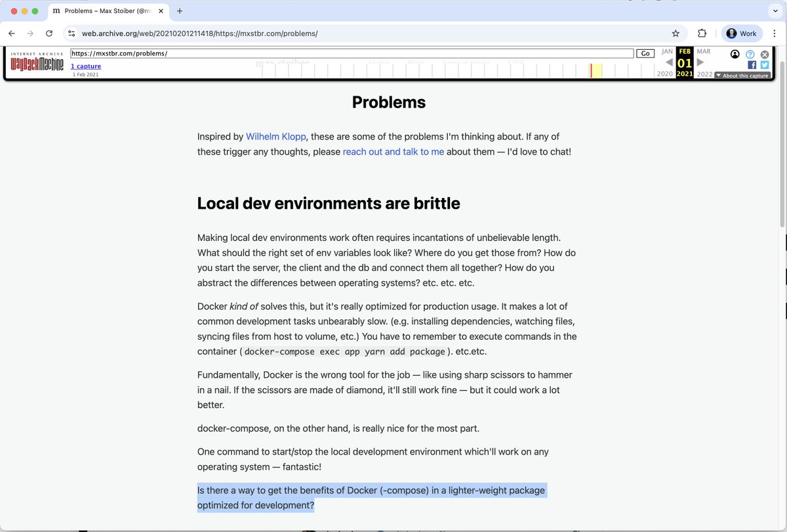Screen dimensions: 787x532
Task: Select 2022 in the Wayback year navigation
Action: 704,74
